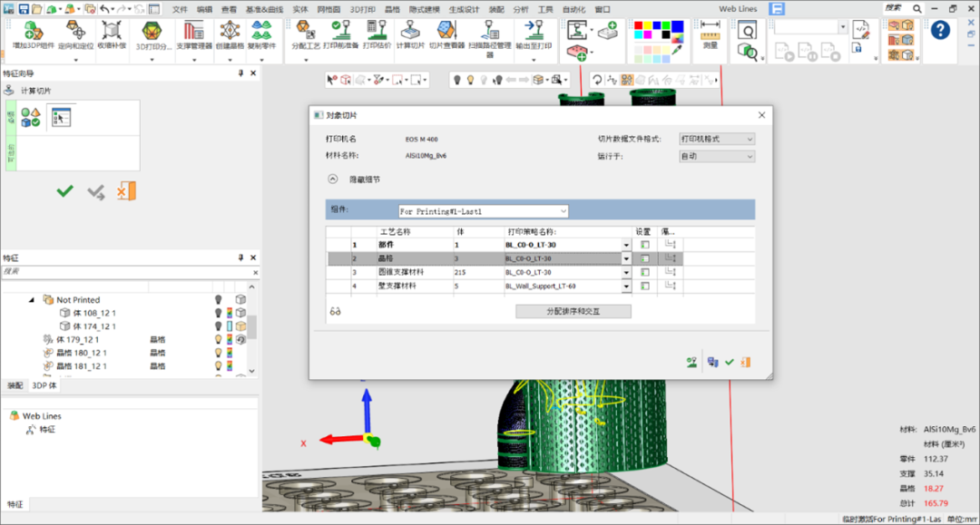Screen dimensions: 980x525
Task: Launch the 计算切片 ribbon tool
Action: 410,34
